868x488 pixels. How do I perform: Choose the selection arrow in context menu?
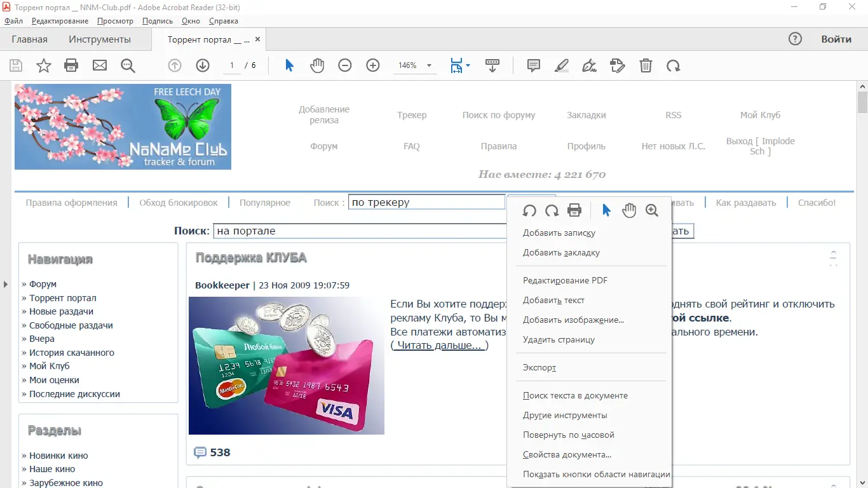point(607,210)
